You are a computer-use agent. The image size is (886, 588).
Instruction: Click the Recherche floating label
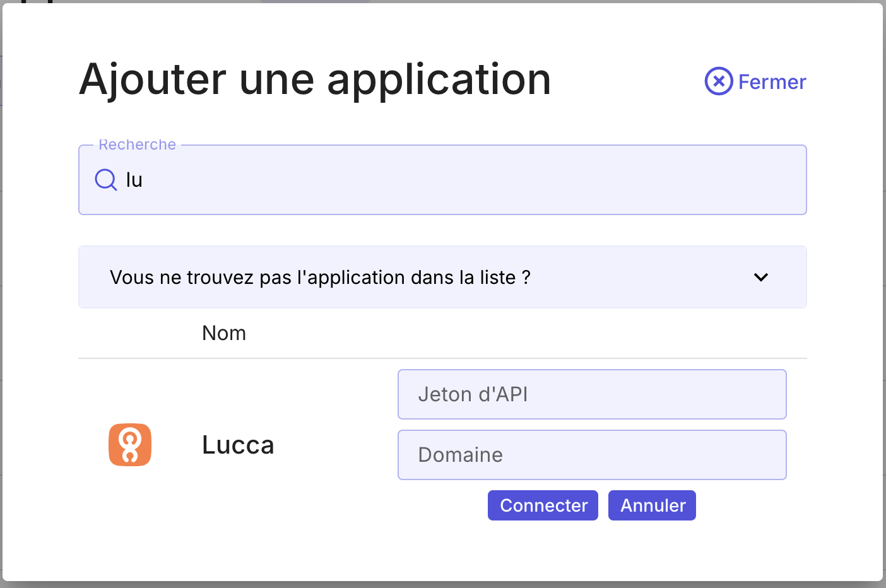click(x=137, y=144)
